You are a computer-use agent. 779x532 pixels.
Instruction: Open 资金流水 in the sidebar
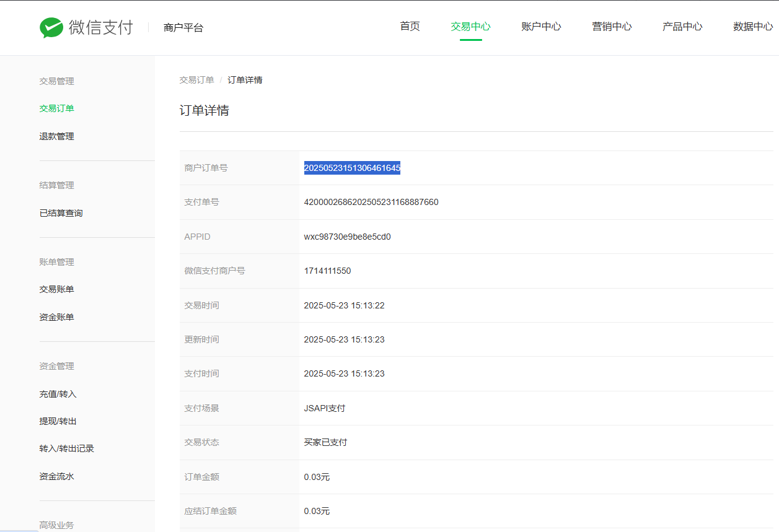pos(57,476)
